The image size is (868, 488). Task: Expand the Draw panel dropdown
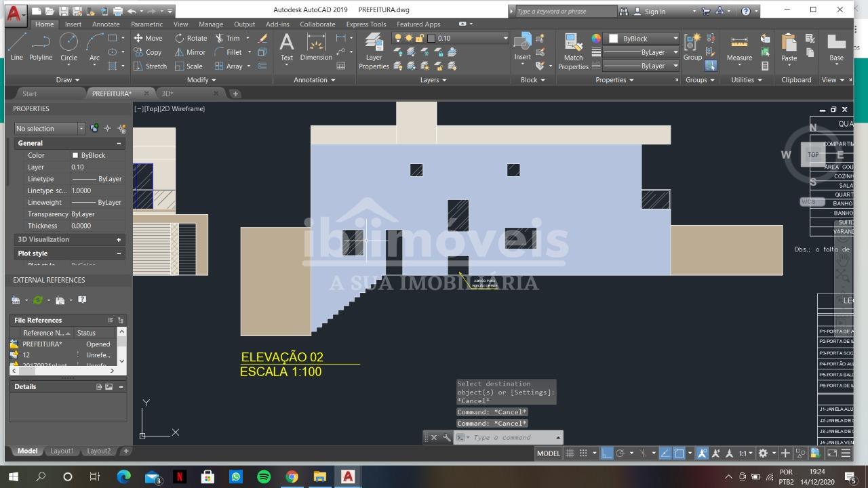(x=67, y=80)
